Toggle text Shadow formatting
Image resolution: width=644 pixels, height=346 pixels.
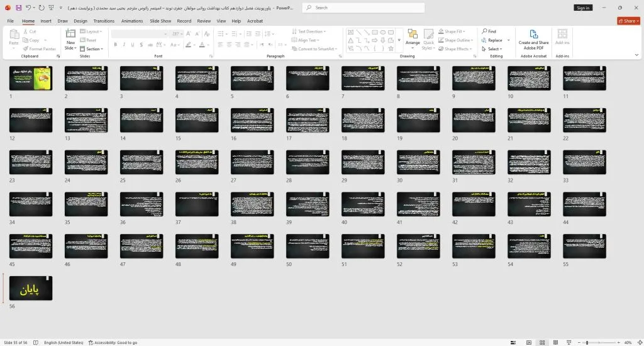(142, 45)
